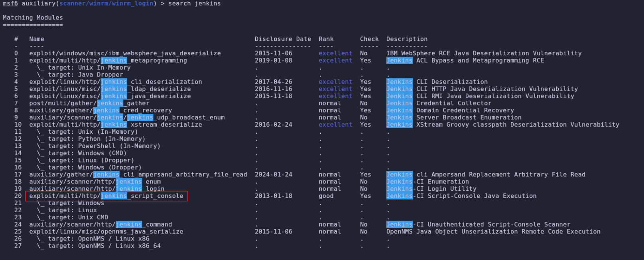The width and height of the screenshot is (644, 260).
Task: Select "exploit/multi/http/jenkins_script_console" module name
Action: (x=106, y=196)
